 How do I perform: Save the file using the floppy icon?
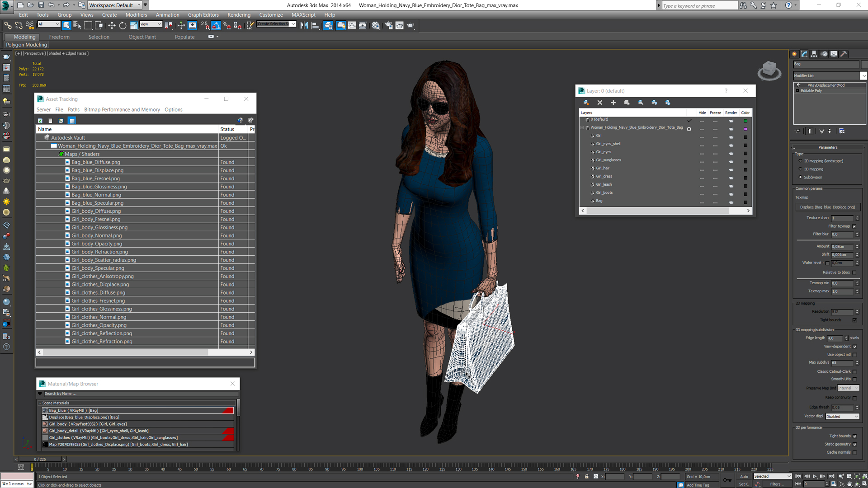point(41,5)
